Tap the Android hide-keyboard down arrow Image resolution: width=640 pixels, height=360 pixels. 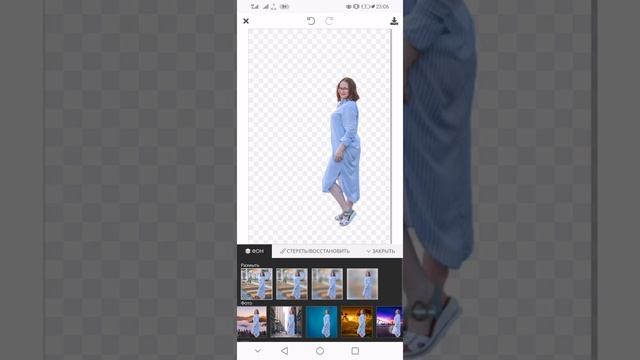(x=258, y=351)
